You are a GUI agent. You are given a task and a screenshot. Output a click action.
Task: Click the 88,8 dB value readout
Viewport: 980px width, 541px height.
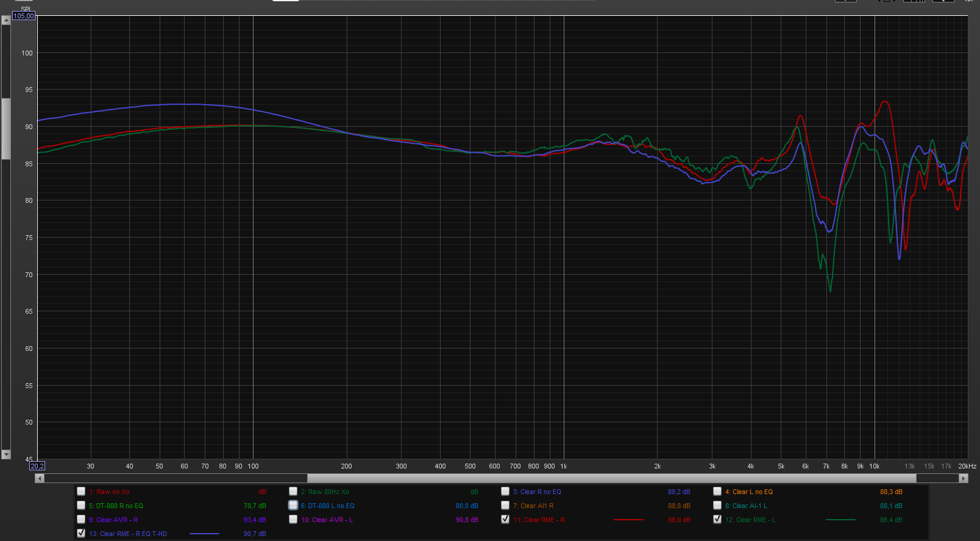[x=679, y=506]
